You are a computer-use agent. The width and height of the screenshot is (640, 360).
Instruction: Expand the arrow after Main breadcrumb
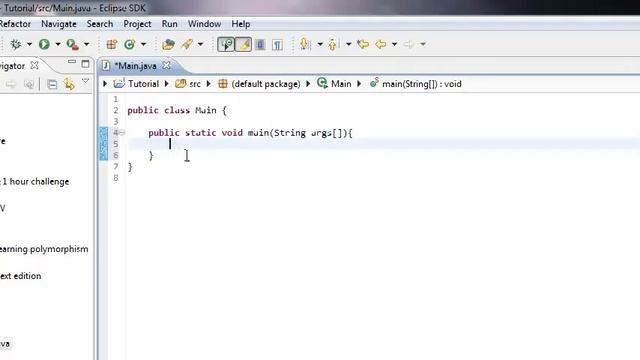(359, 84)
